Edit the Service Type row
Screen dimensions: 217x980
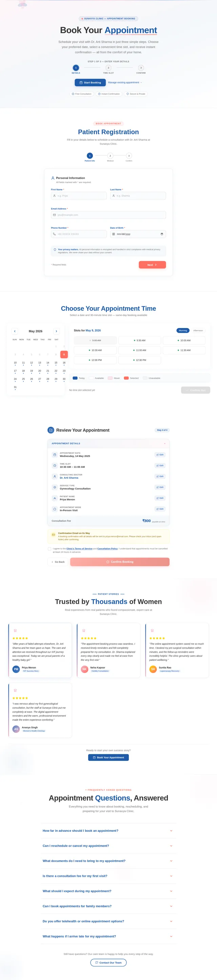click(x=160, y=487)
